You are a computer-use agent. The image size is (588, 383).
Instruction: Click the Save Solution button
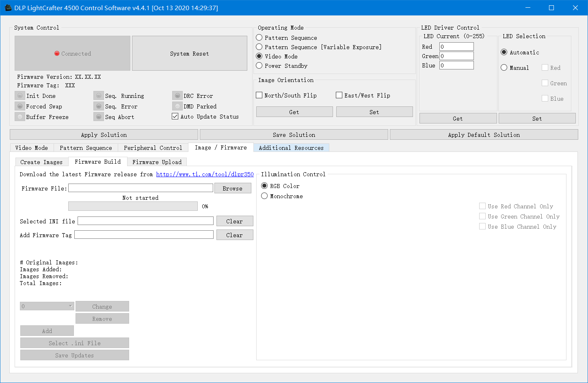tap(294, 134)
